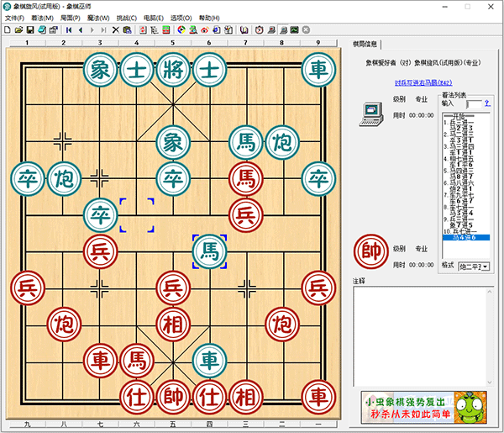The image size is (504, 433).
Task: Select the highlighted move 马4进6 in the list
Action: 465,239
